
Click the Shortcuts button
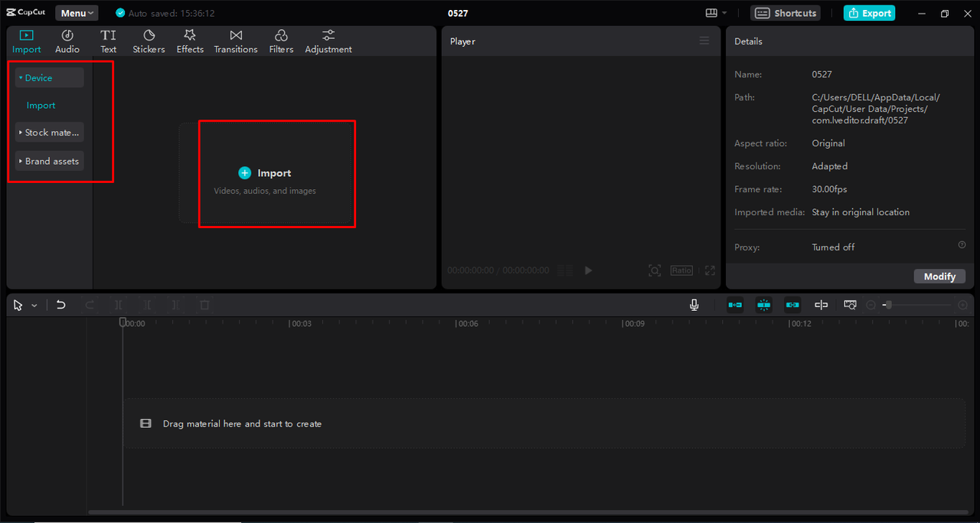coord(785,13)
